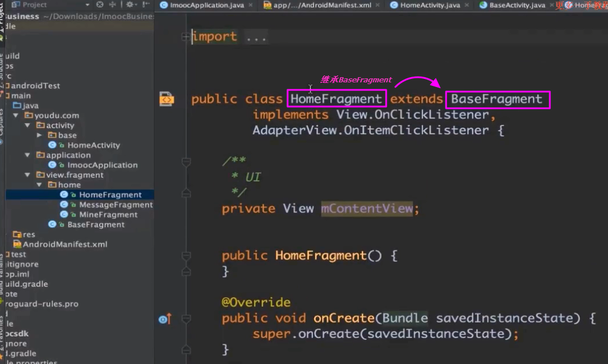Click the mContentView variable in code
The image size is (608, 364).
(367, 208)
